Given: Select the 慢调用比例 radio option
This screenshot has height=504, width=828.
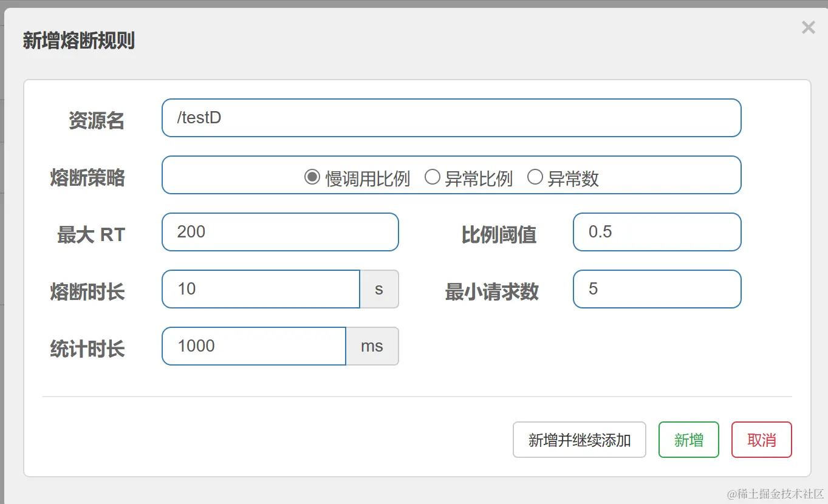Looking at the screenshot, I should click(312, 177).
